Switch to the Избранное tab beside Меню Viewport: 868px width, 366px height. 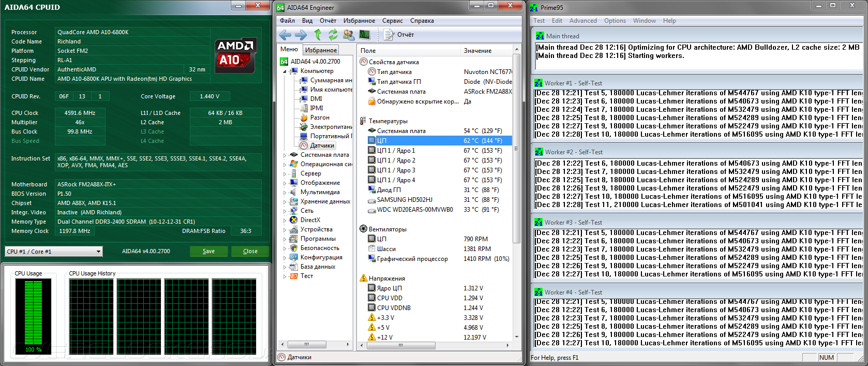click(x=321, y=50)
